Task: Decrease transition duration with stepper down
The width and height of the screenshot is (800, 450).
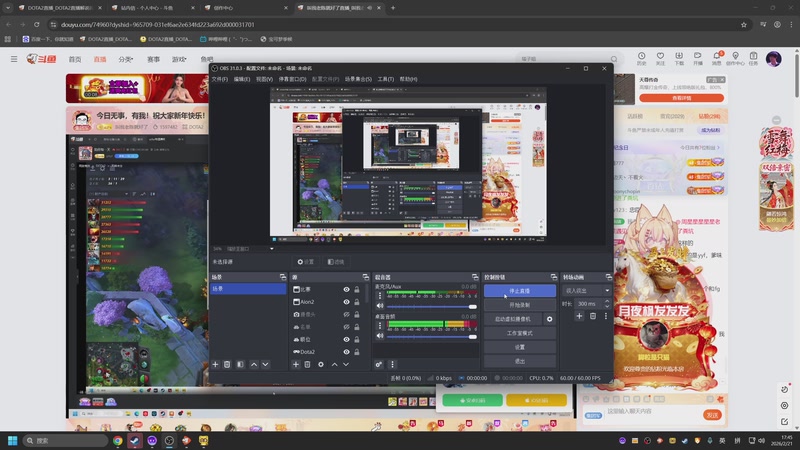Action: [x=607, y=306]
